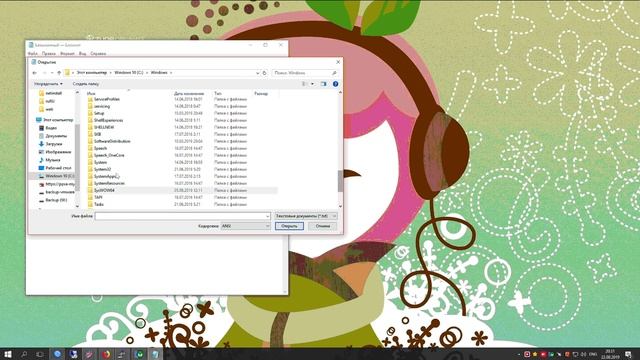Select the TAPI folder

point(98,197)
